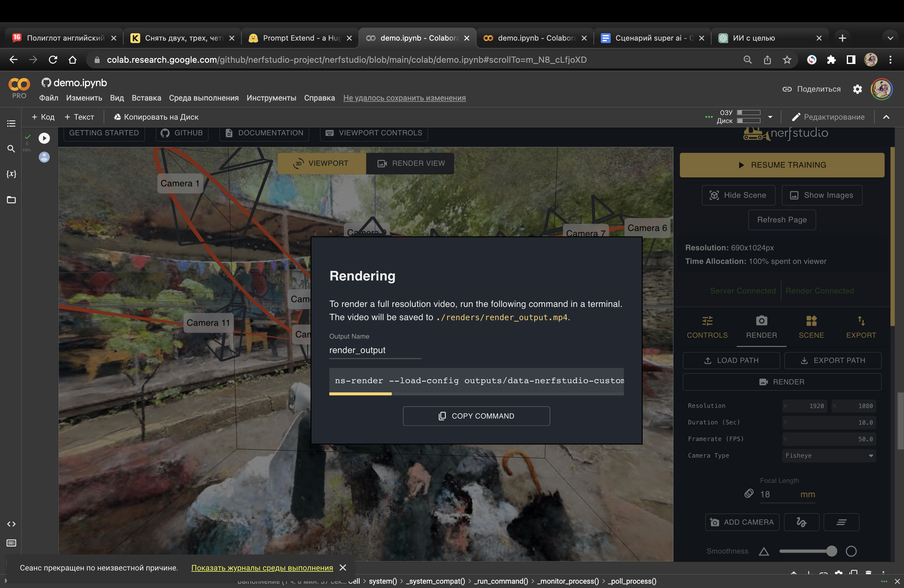The height and width of the screenshot is (588, 904).
Task: Open the Chrome three-dot menu
Action: [890, 60]
